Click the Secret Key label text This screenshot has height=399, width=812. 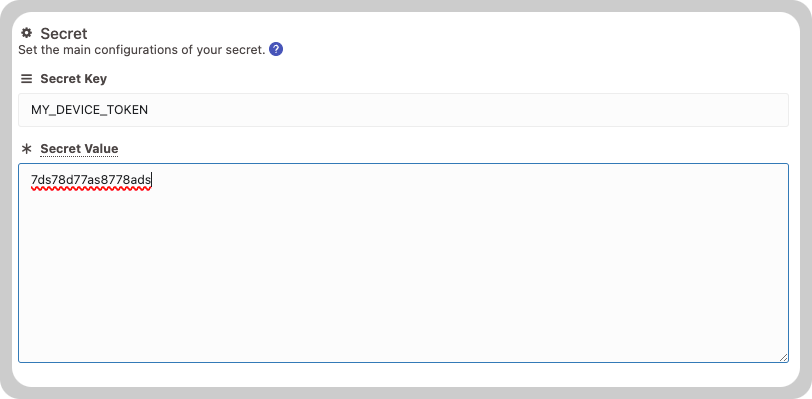[x=74, y=79]
